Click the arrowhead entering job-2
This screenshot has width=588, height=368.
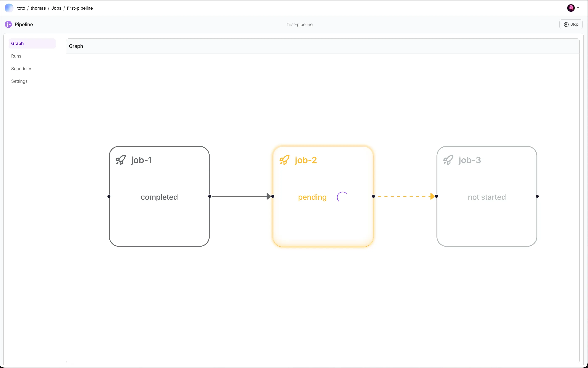269,196
